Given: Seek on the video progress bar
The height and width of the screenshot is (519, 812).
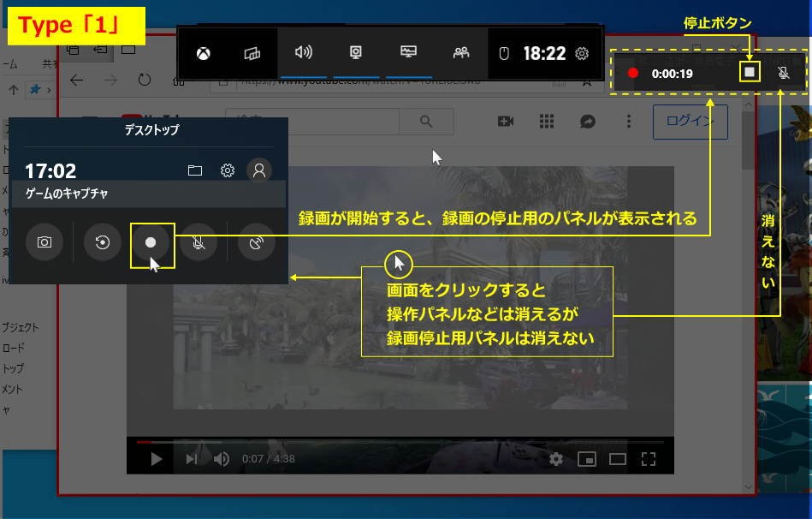Looking at the screenshot, I should [400, 442].
